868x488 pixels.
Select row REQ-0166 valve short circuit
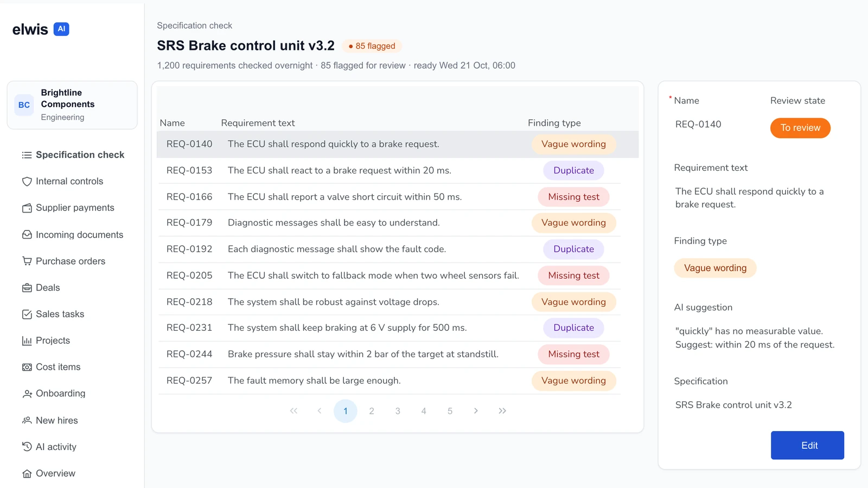coord(390,197)
